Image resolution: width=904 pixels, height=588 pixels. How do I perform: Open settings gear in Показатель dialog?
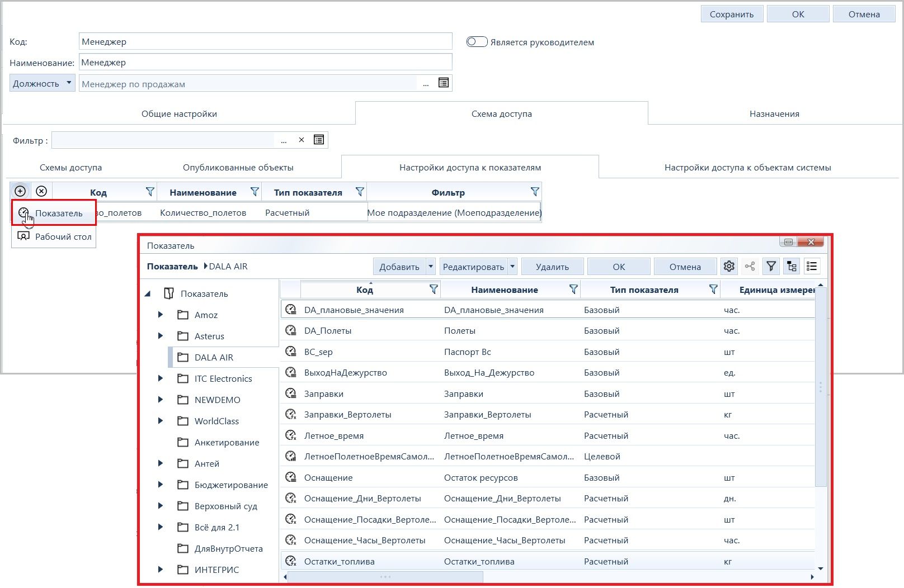pyautogui.click(x=729, y=267)
